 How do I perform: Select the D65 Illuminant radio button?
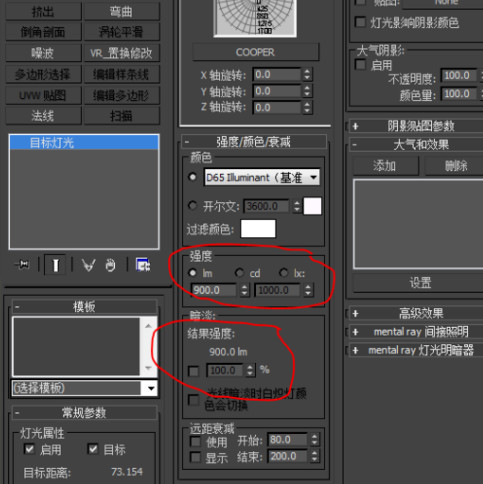pyautogui.click(x=192, y=177)
